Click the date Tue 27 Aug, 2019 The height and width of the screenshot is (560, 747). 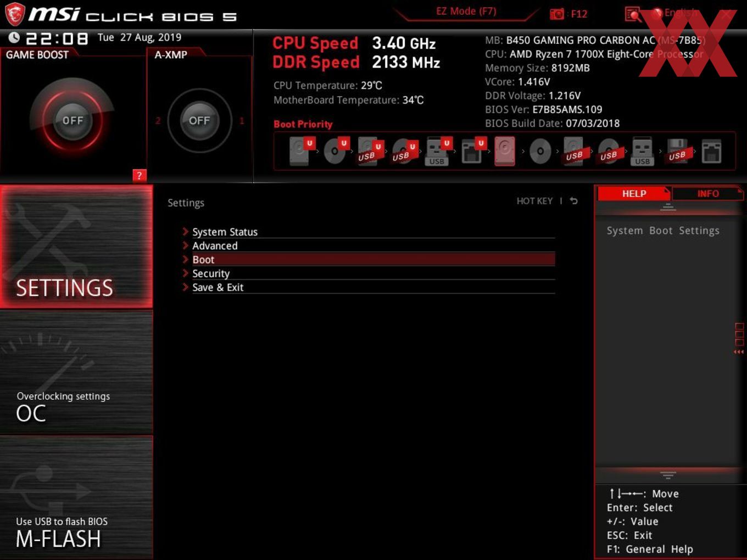pyautogui.click(x=140, y=37)
